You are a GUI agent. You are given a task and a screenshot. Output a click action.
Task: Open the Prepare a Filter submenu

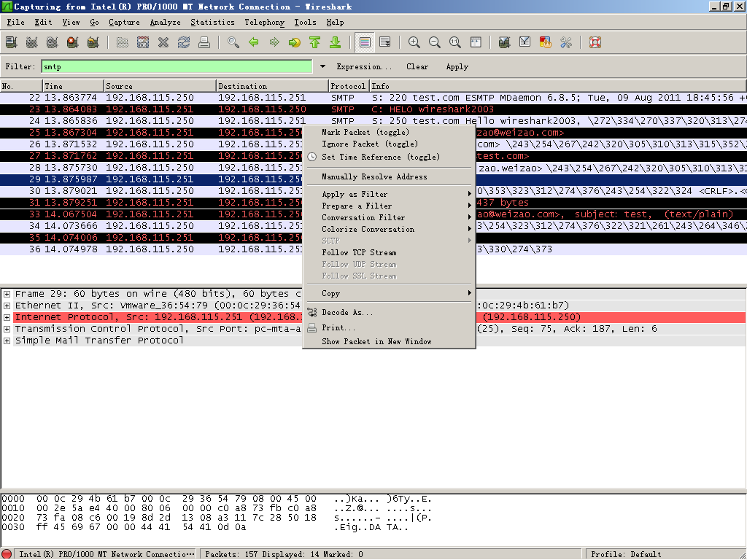[390, 206]
